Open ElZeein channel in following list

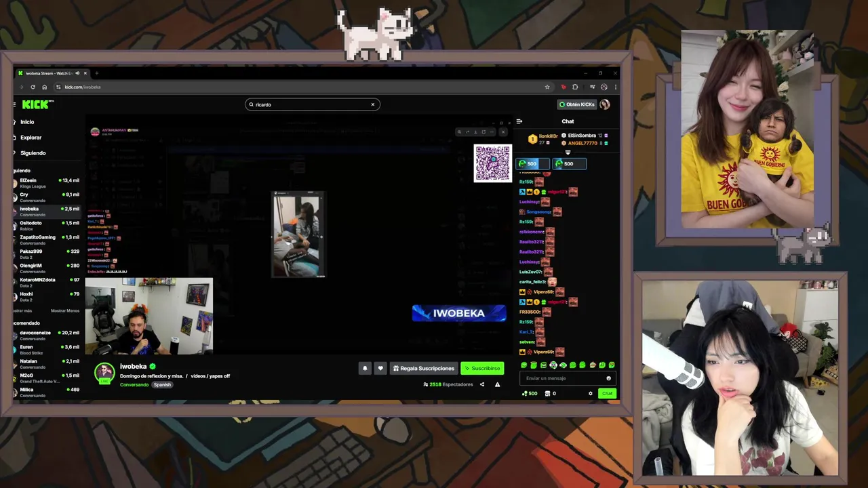point(46,183)
